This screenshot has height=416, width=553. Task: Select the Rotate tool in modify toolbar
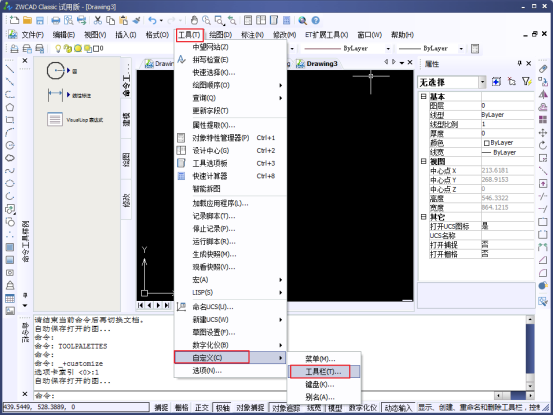point(543,145)
